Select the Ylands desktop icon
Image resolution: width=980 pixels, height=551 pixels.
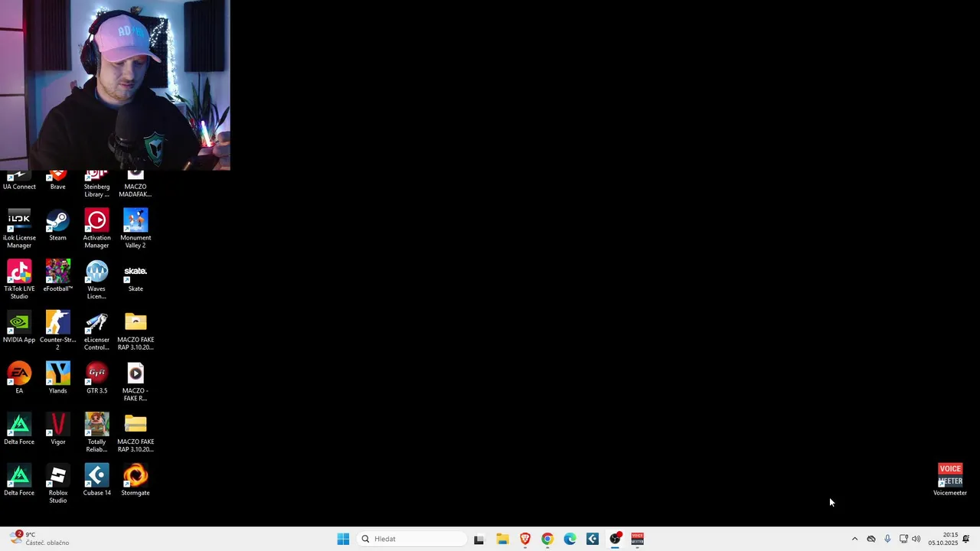point(57,378)
